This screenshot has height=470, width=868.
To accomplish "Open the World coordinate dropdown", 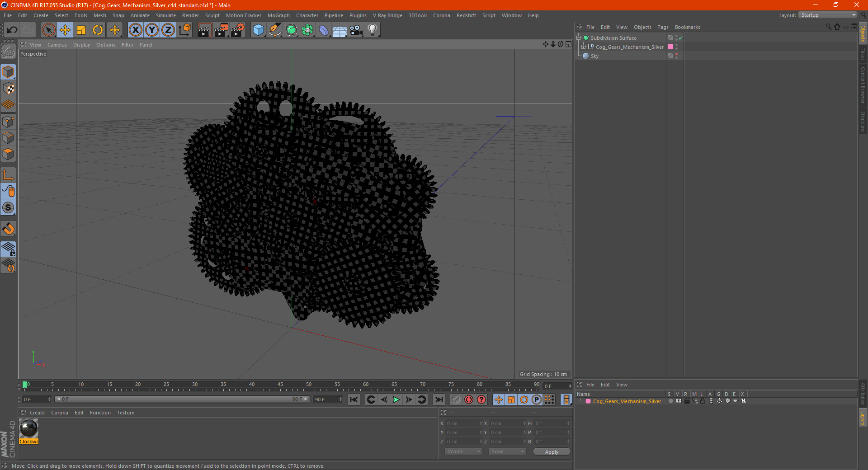I will point(463,451).
